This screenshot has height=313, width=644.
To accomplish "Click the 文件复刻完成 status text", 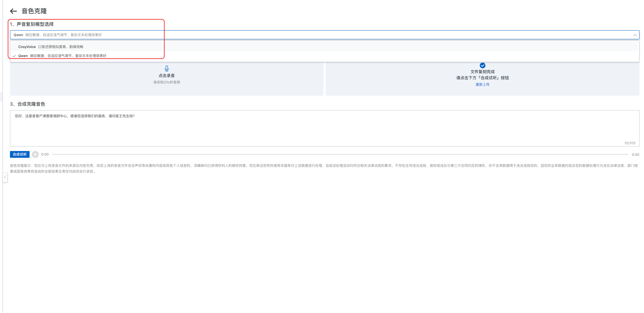I will [483, 72].
